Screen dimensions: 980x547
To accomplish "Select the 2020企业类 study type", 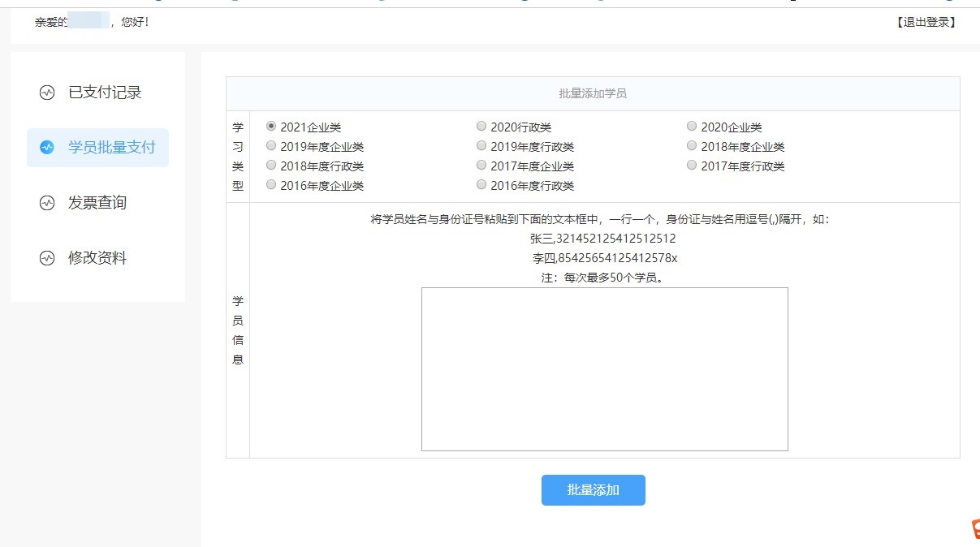I will pyautogui.click(x=692, y=126).
